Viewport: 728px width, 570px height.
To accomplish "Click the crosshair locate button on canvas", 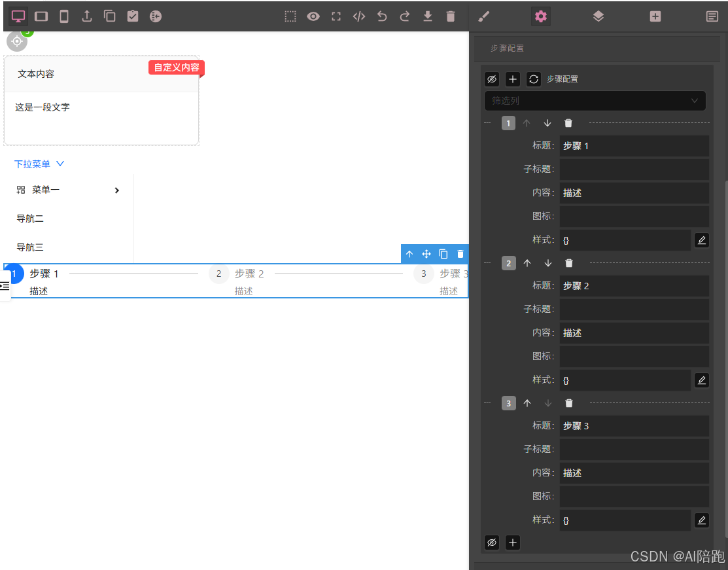I will pyautogui.click(x=17, y=41).
